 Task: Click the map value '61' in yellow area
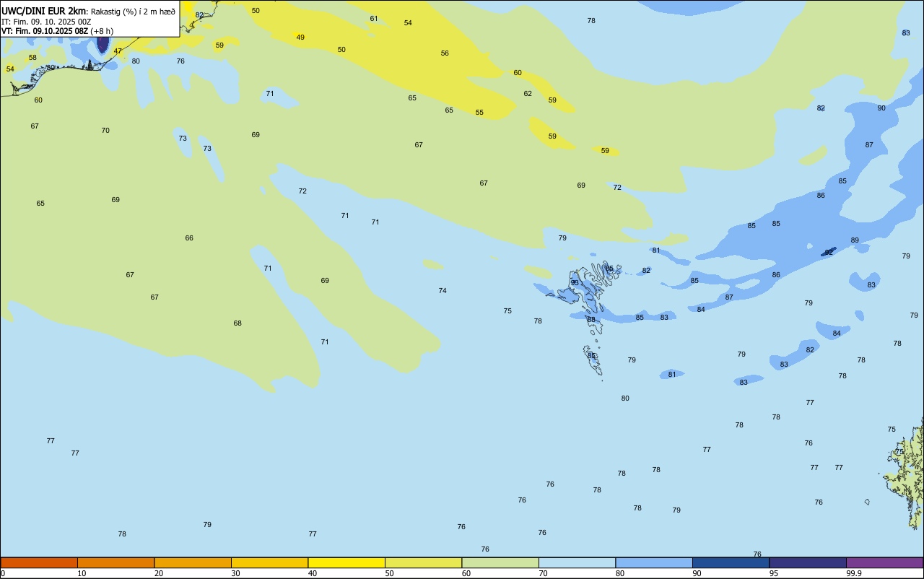pos(374,19)
